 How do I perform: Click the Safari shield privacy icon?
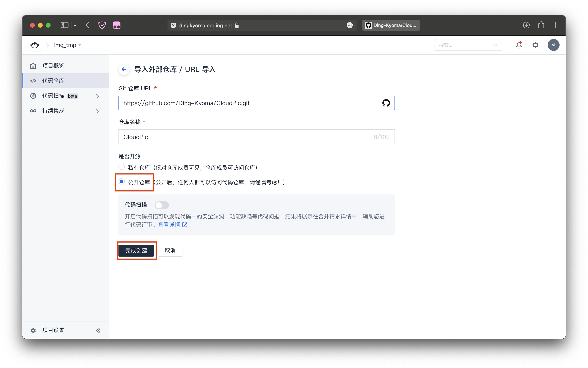pos(102,25)
